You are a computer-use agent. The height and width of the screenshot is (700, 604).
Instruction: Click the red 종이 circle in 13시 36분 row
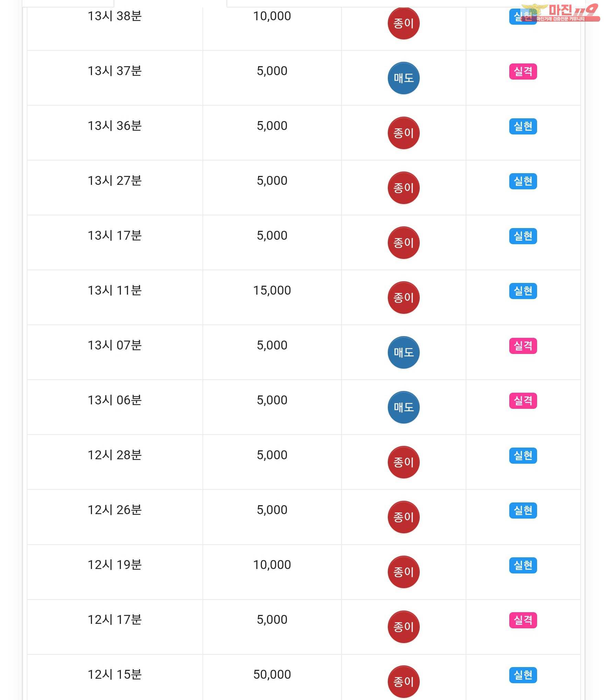404,133
